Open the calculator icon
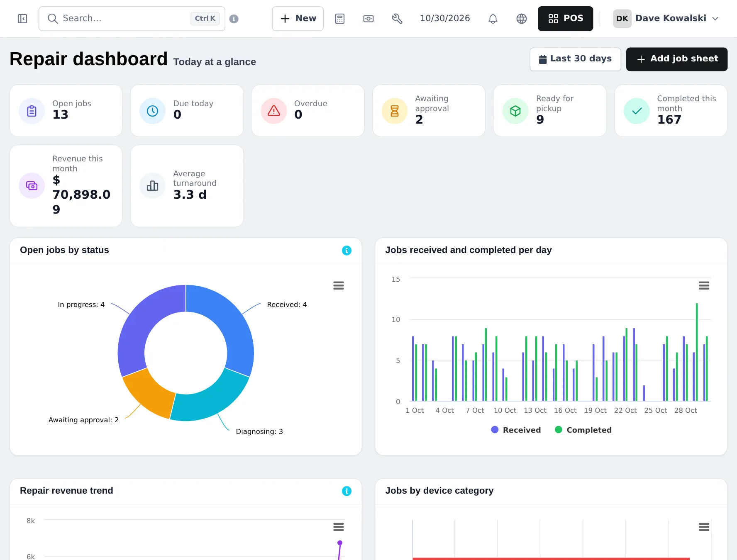Viewport: 737px width, 560px height. tap(340, 19)
